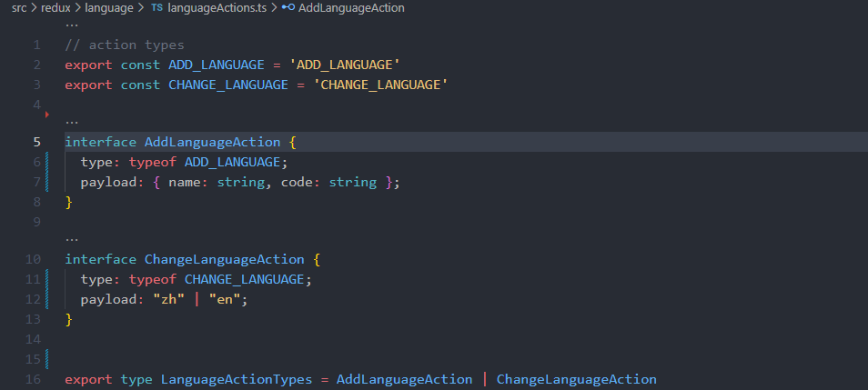Click the red arrow marker in the gutter
The height and width of the screenshot is (390, 868).
click(x=45, y=115)
